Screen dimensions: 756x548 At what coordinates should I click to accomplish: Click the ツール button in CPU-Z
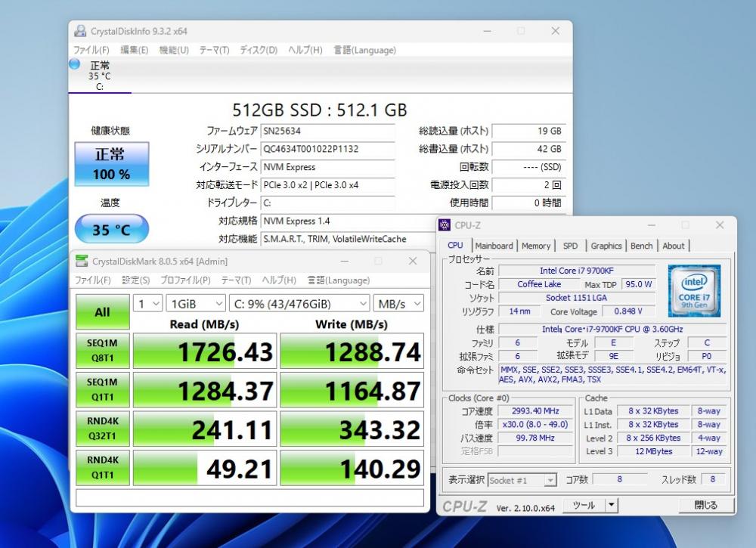584,505
